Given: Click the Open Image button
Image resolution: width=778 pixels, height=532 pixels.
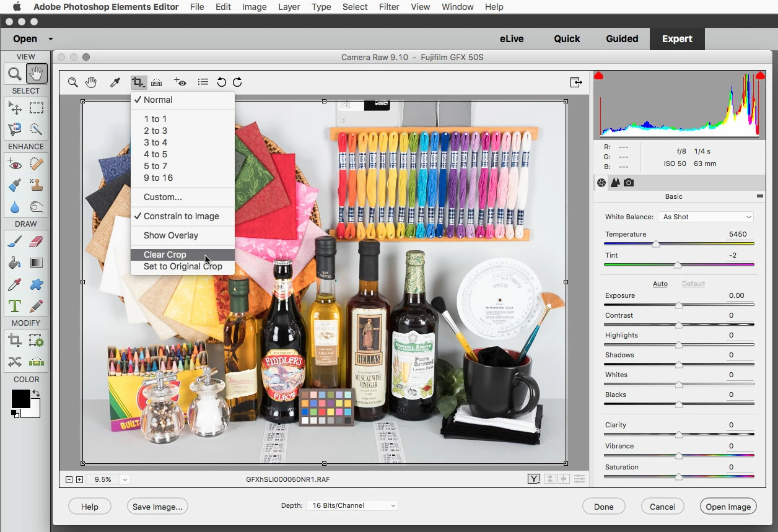Looking at the screenshot, I should click(728, 507).
